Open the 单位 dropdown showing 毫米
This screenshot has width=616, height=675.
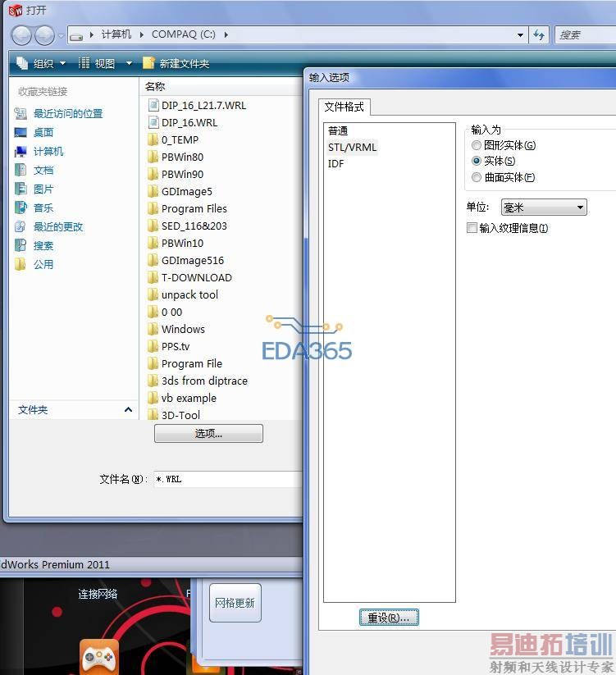point(544,208)
